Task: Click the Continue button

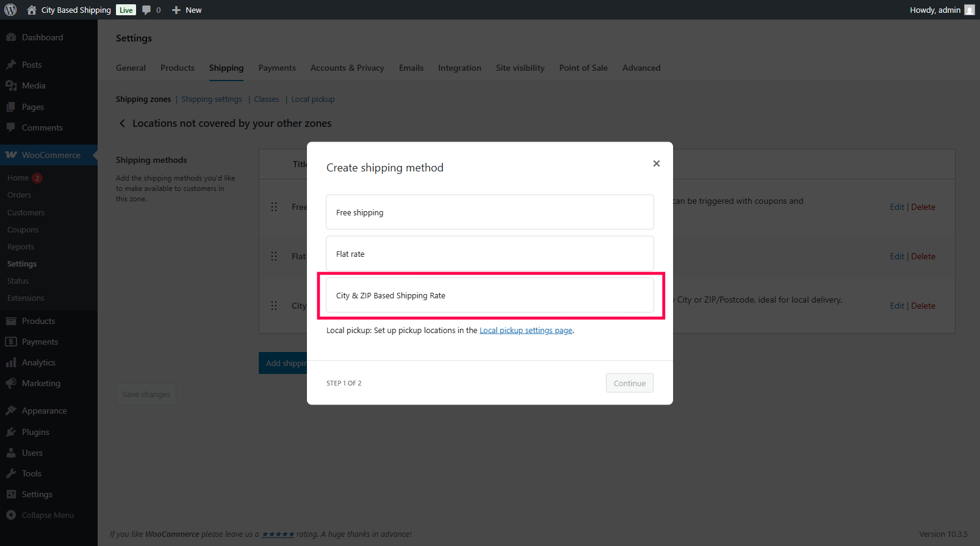Action: click(x=629, y=383)
